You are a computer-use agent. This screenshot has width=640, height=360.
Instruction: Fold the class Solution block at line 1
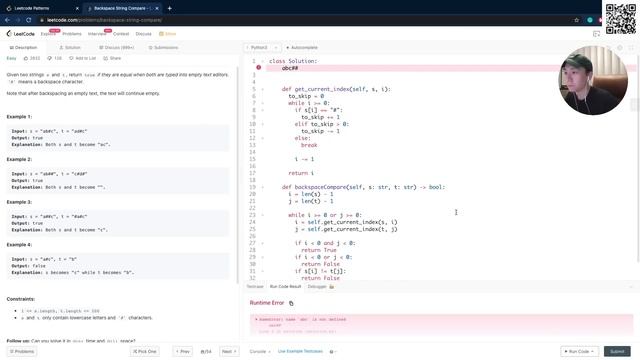[x=262, y=61]
